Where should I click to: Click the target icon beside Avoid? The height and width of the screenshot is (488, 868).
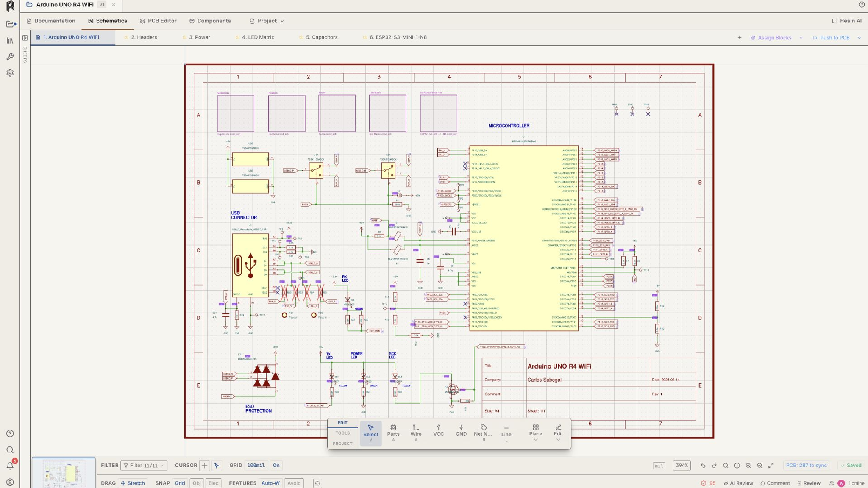click(317, 483)
